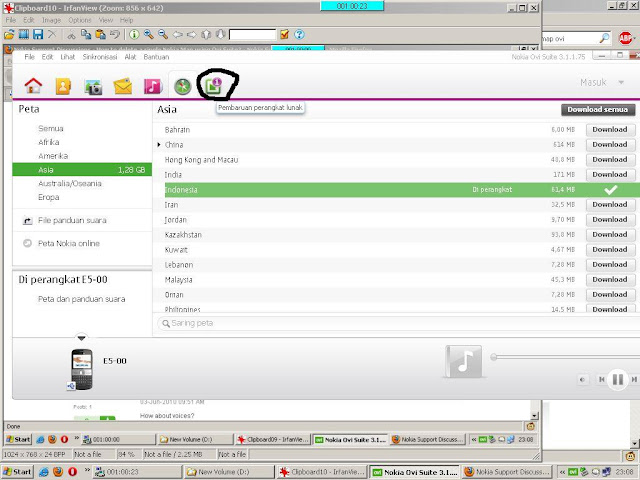Open the Lihat menu in Ovi Suite

pyautogui.click(x=67, y=57)
